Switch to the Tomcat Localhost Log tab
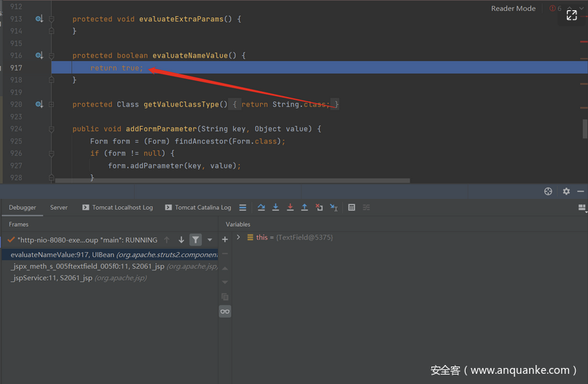This screenshot has width=588, height=384. tap(117, 208)
